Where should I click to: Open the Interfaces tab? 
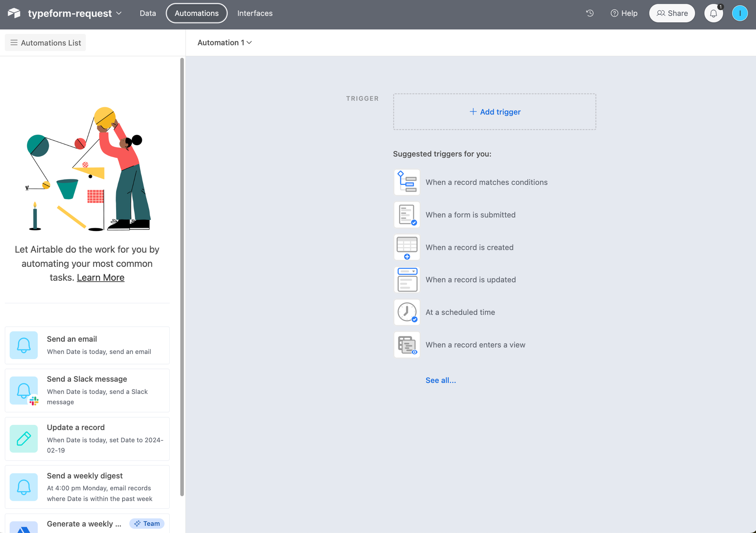click(255, 13)
